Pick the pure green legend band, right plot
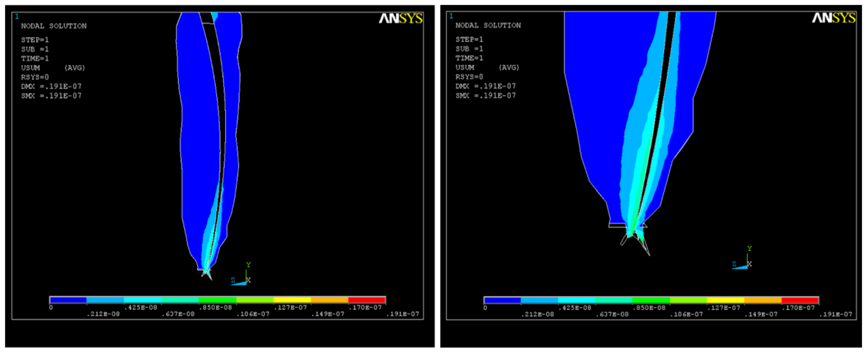Screen dimensions: 868x353 (651, 300)
